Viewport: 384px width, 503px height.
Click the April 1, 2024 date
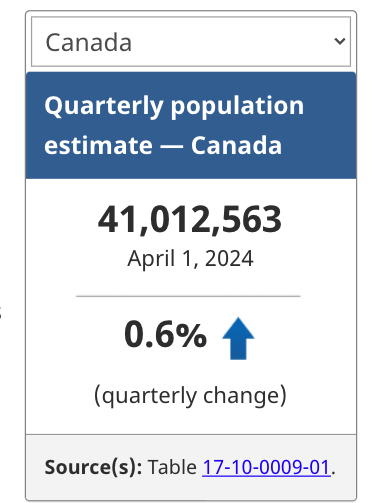pos(190,259)
